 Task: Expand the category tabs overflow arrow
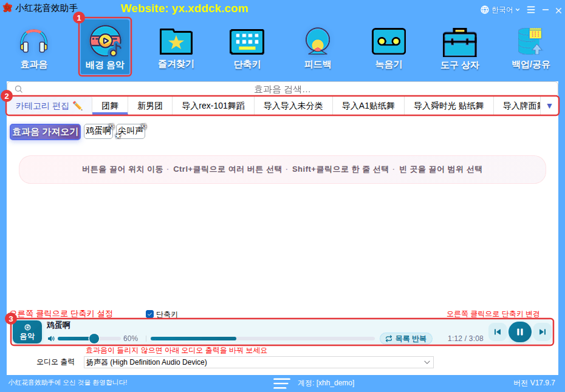tap(549, 106)
